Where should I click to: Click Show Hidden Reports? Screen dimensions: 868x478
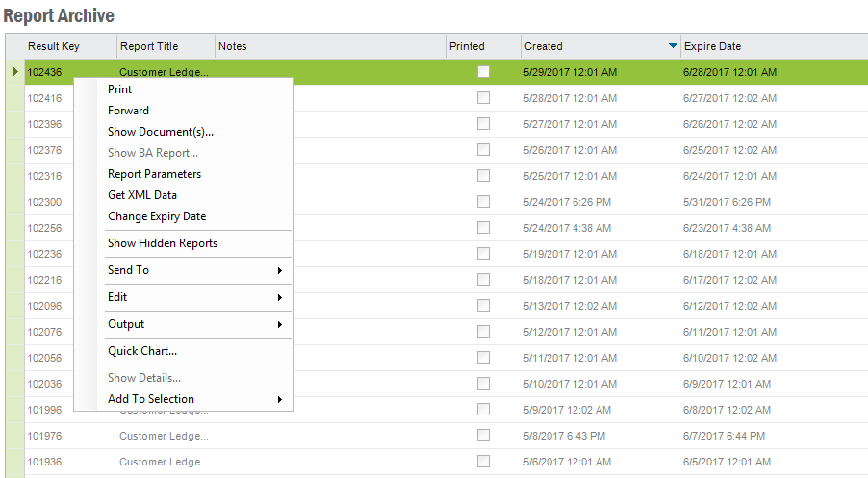pos(163,243)
